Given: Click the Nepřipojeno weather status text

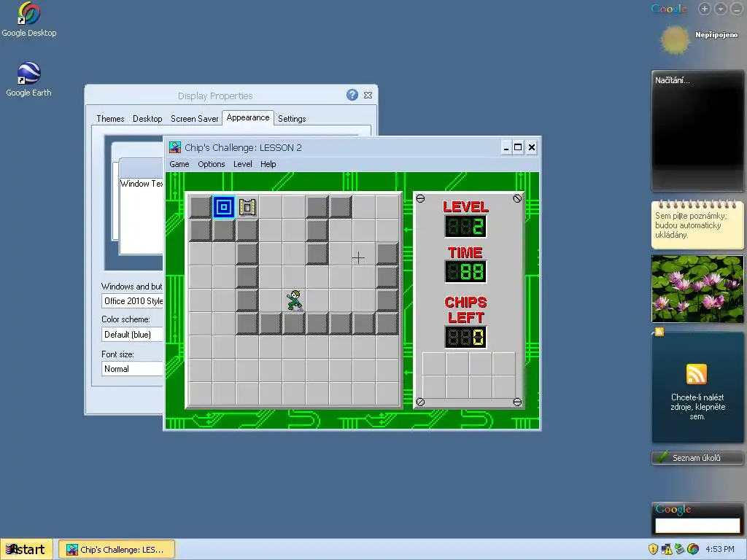Looking at the screenshot, I should point(716,35).
